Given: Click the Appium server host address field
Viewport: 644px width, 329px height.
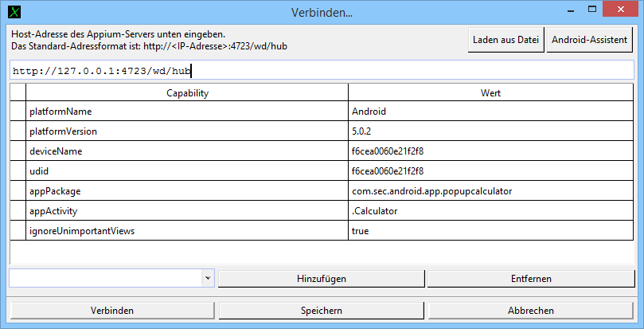Looking at the screenshot, I should [x=322, y=70].
